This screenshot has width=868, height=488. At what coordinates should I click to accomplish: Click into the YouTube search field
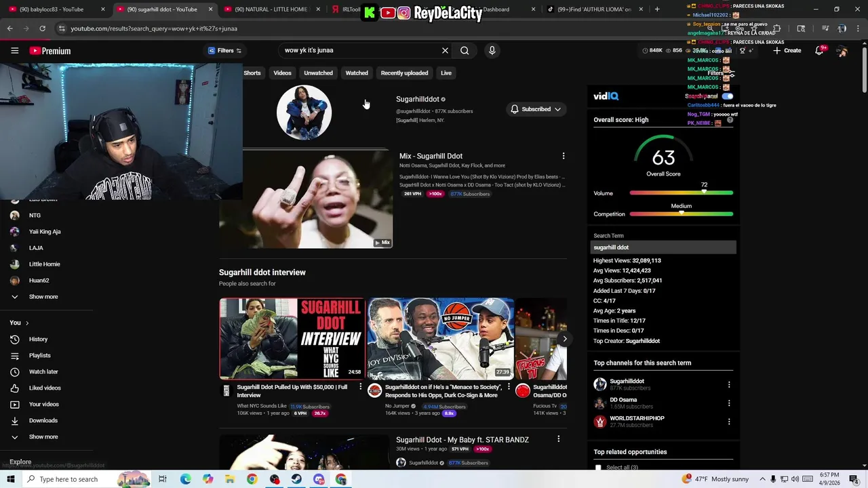tap(359, 50)
